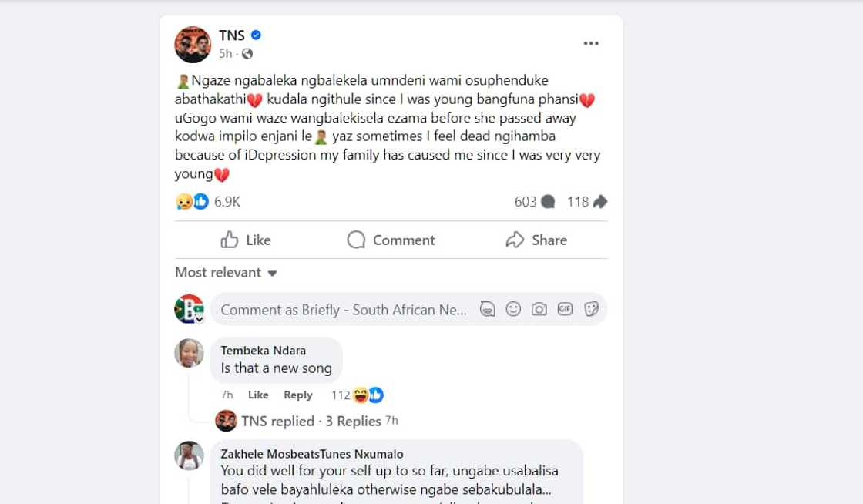863x504 pixels.
Task: Open the GIF picker icon
Action: click(566, 309)
